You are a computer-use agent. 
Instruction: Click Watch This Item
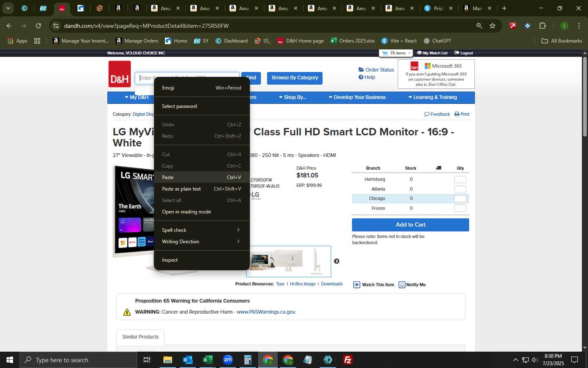pos(374,285)
